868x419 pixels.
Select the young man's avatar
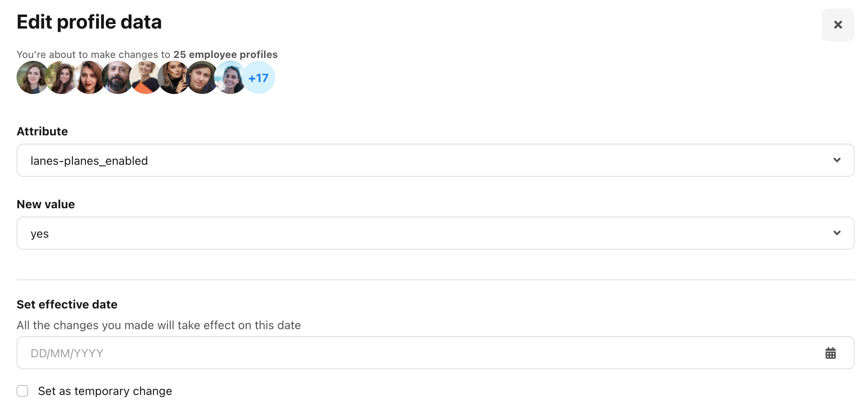[202, 77]
